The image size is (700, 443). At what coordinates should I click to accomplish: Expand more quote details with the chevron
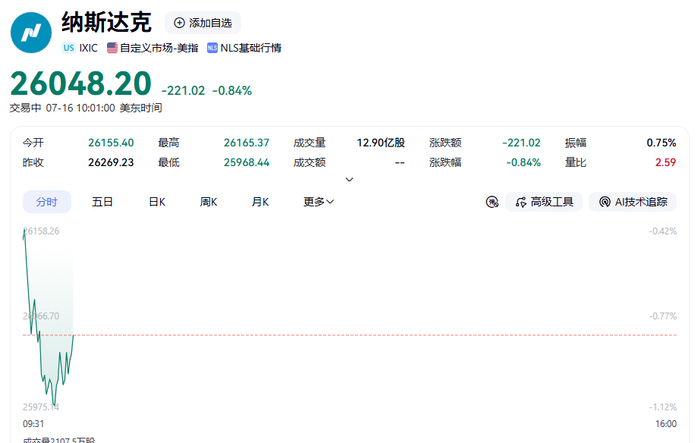click(350, 180)
